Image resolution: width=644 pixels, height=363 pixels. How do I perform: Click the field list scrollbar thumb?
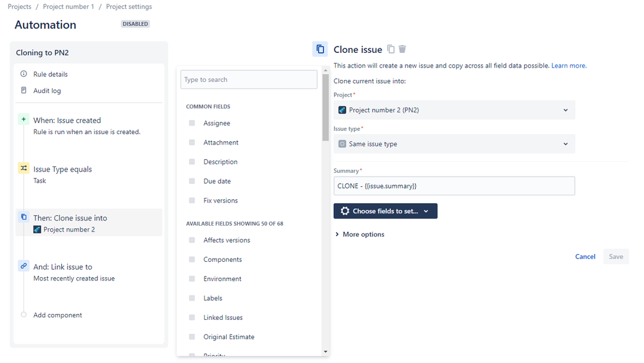tap(326, 108)
